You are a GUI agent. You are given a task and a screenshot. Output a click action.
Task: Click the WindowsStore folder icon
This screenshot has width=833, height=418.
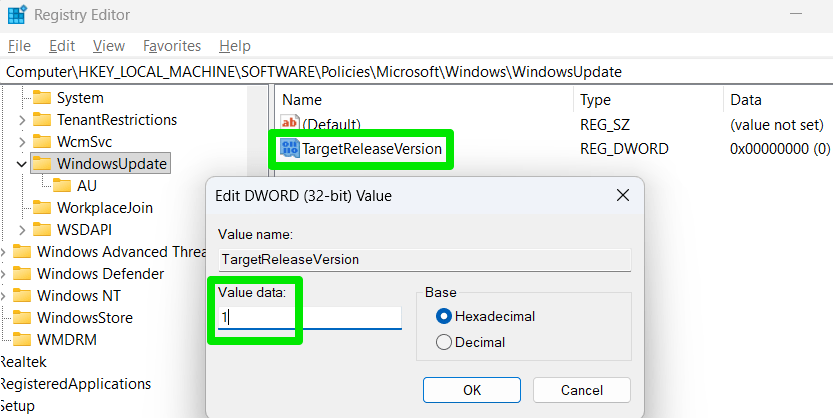21,318
